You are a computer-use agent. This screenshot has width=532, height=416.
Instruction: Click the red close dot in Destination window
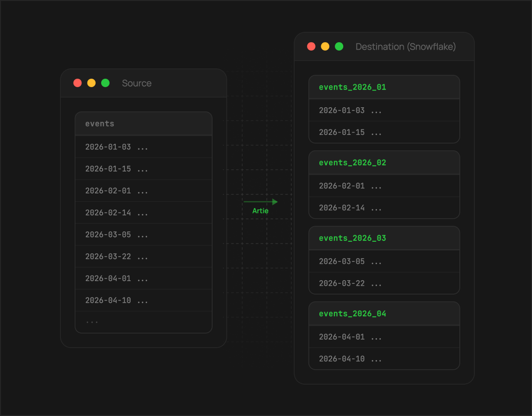tap(311, 46)
